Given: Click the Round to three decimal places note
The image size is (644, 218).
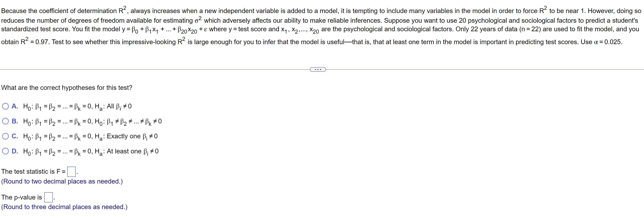Looking at the screenshot, I should tap(64, 207).
